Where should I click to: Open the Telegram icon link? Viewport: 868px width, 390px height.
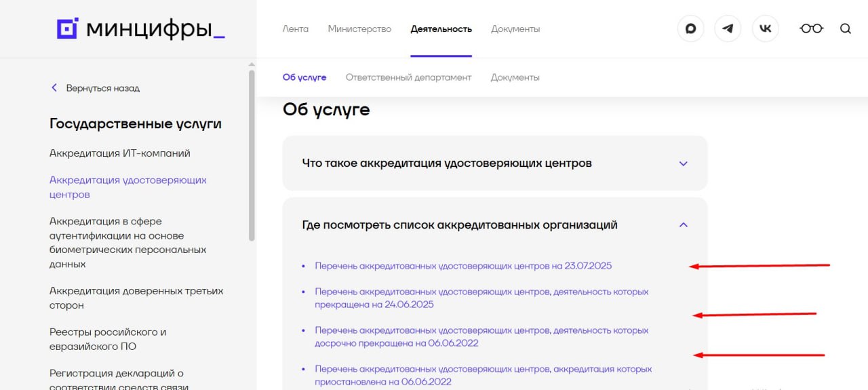[x=728, y=28]
